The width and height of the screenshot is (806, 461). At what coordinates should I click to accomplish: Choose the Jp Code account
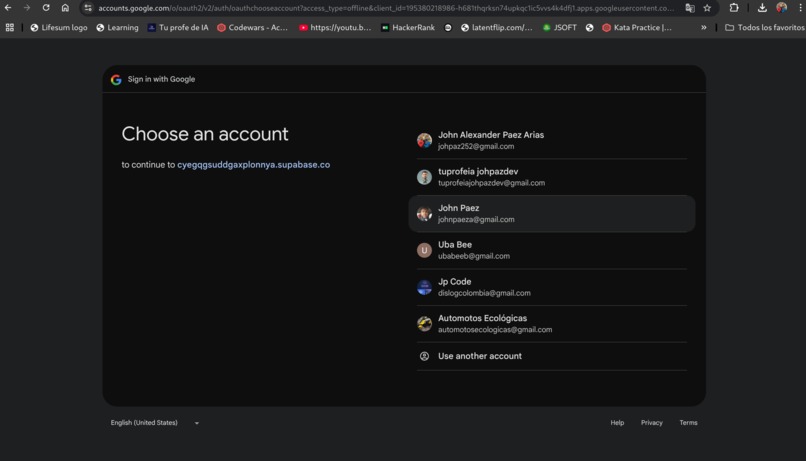click(552, 287)
